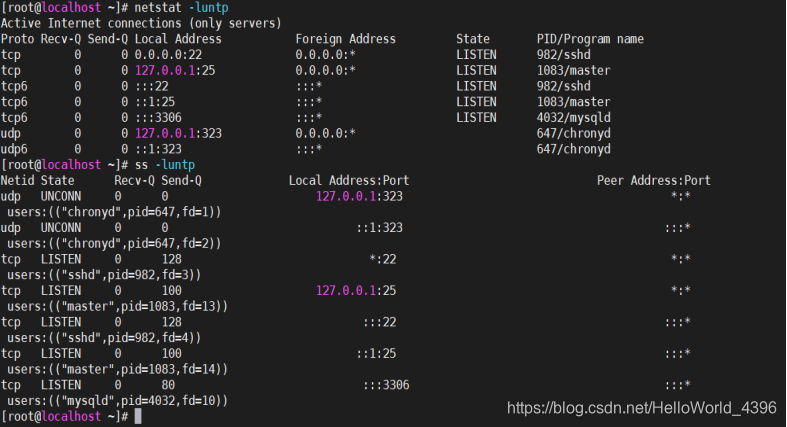Screen dimensions: 787x427
Task: Click Send-Q value '80' in mysqld row
Action: click(168, 385)
